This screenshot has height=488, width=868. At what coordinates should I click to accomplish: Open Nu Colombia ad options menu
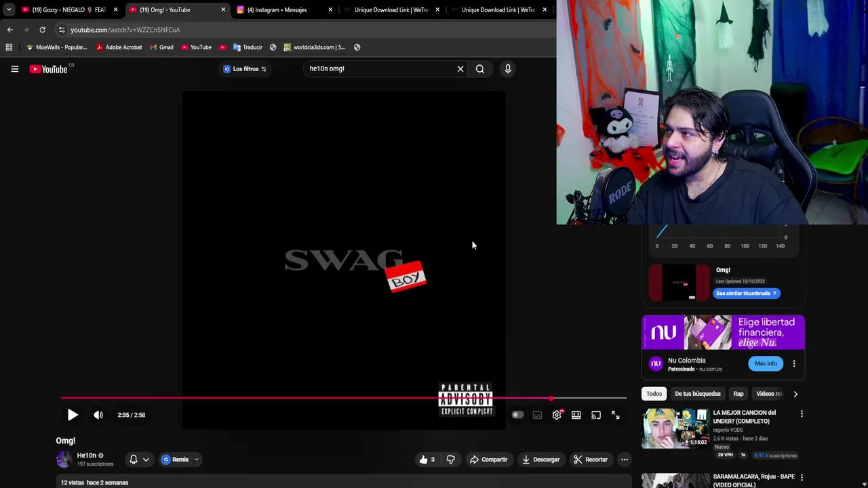click(x=794, y=364)
